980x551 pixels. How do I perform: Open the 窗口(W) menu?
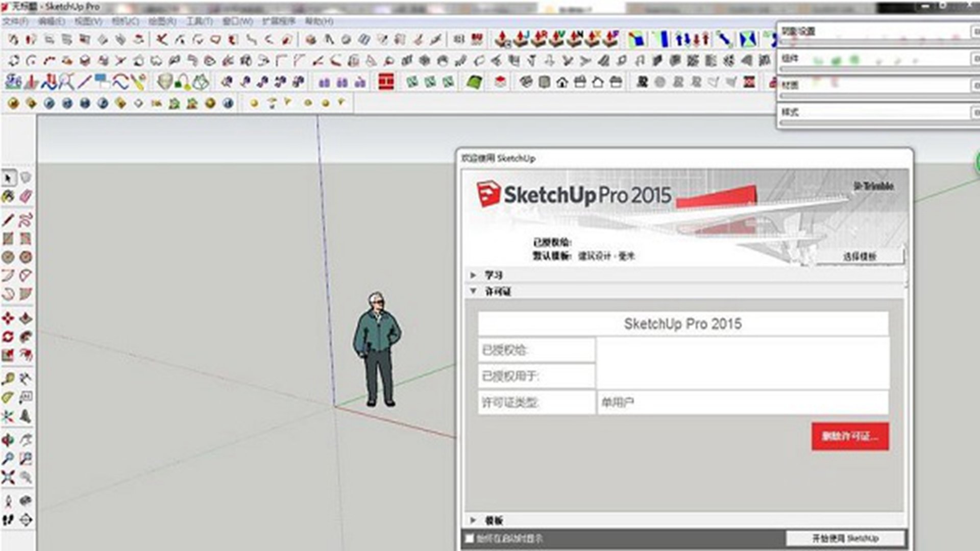[x=237, y=21]
